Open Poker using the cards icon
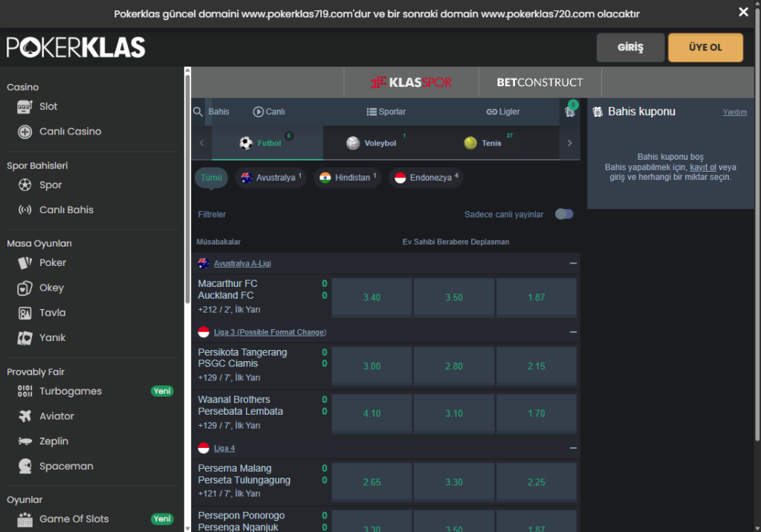This screenshot has width=761, height=532. click(25, 263)
